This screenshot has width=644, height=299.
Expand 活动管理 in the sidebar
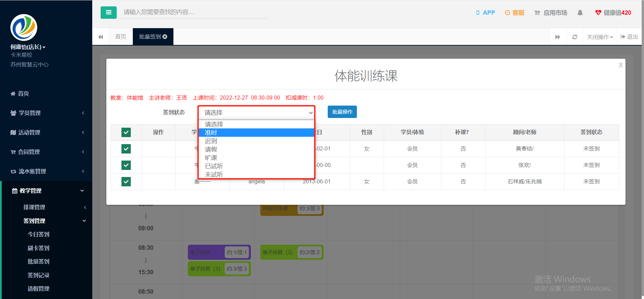tap(46, 132)
